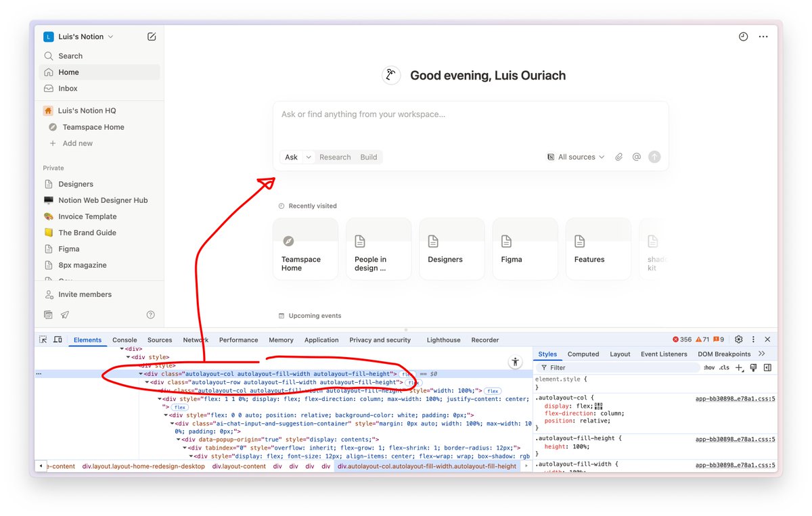This screenshot has height=516, width=812.
Task: Switch to the Computed styles tab
Action: tap(583, 354)
